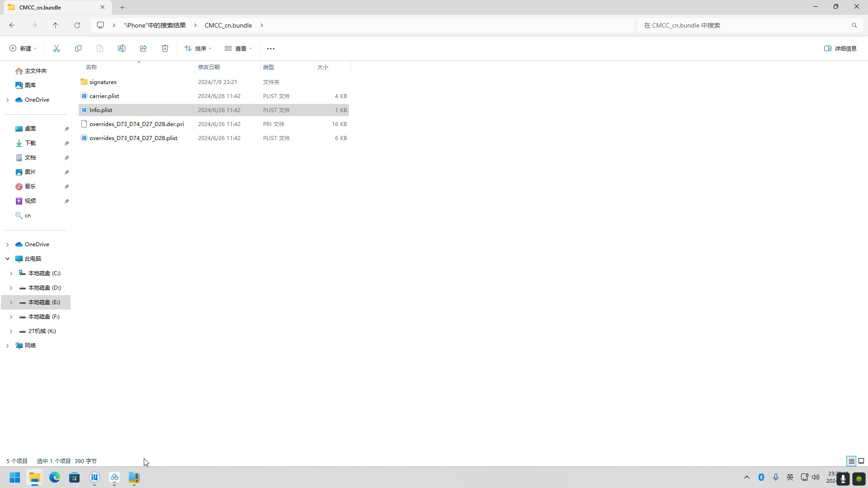Expand 本地磁盘 (F:) drive node
The image size is (868, 488).
tap(11, 317)
